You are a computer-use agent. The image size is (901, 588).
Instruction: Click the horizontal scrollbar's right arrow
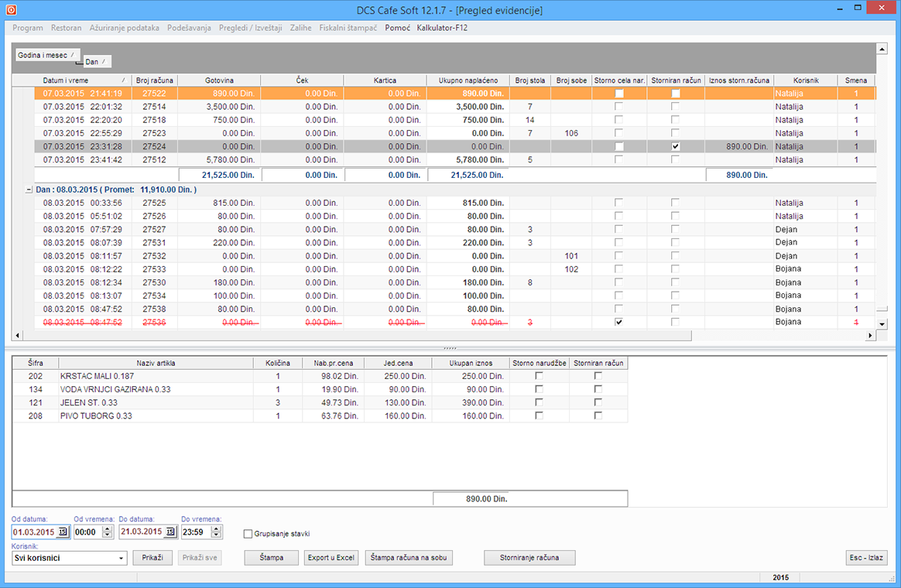pyautogui.click(x=870, y=335)
